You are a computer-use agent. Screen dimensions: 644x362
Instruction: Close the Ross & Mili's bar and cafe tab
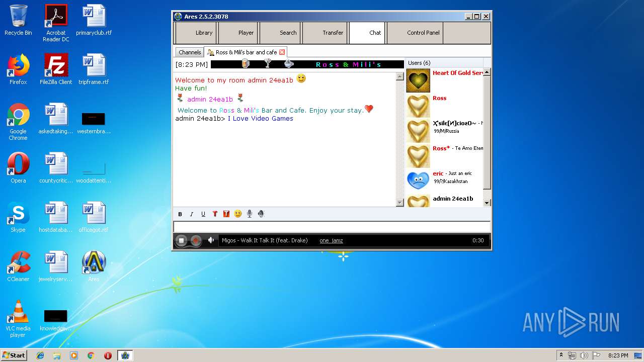click(282, 52)
